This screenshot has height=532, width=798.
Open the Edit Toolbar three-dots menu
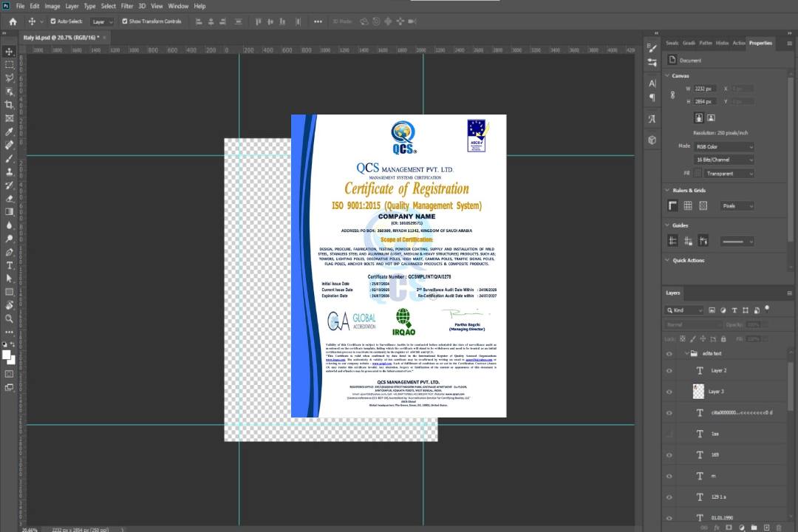pos(9,332)
